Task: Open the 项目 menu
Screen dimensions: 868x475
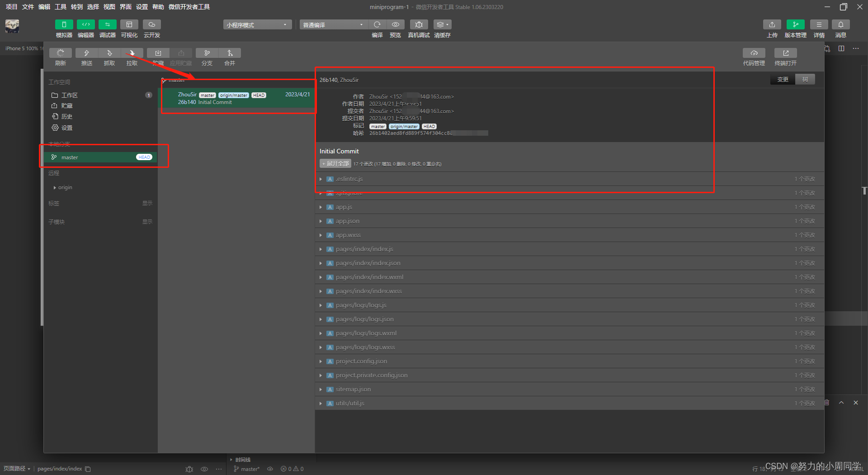Action: pos(11,7)
